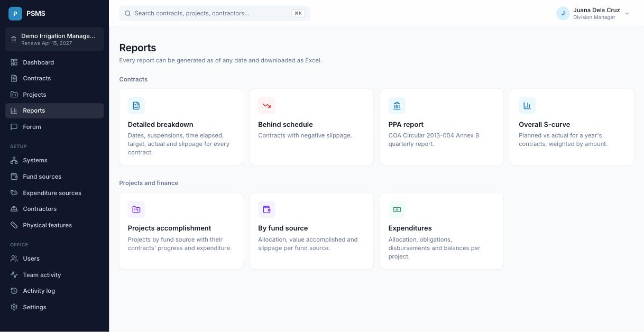This screenshot has width=644, height=332.
Task: Click the PSMS brand name text
Action: pos(36,13)
